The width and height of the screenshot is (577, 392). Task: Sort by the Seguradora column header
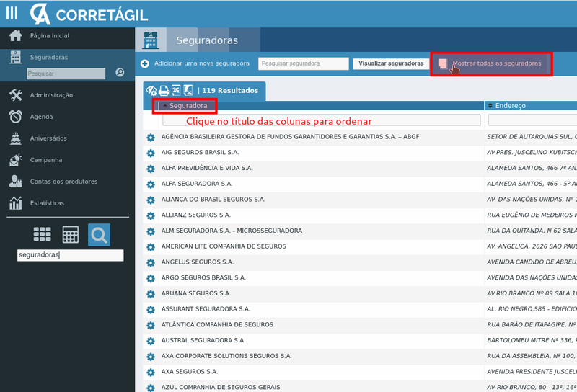click(x=188, y=105)
